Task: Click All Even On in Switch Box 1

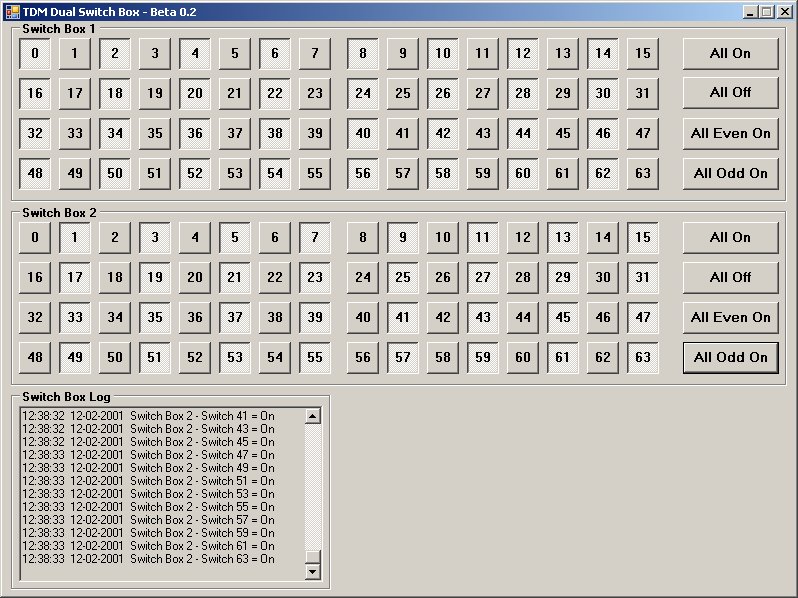Action: 730,133
